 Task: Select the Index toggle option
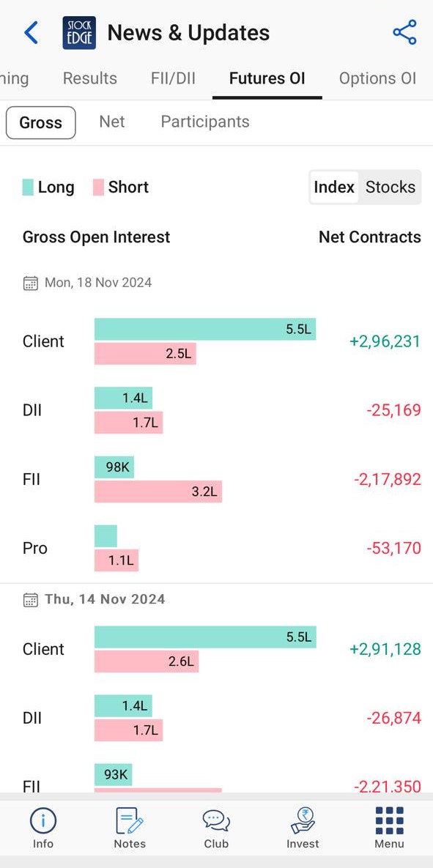pyautogui.click(x=334, y=187)
